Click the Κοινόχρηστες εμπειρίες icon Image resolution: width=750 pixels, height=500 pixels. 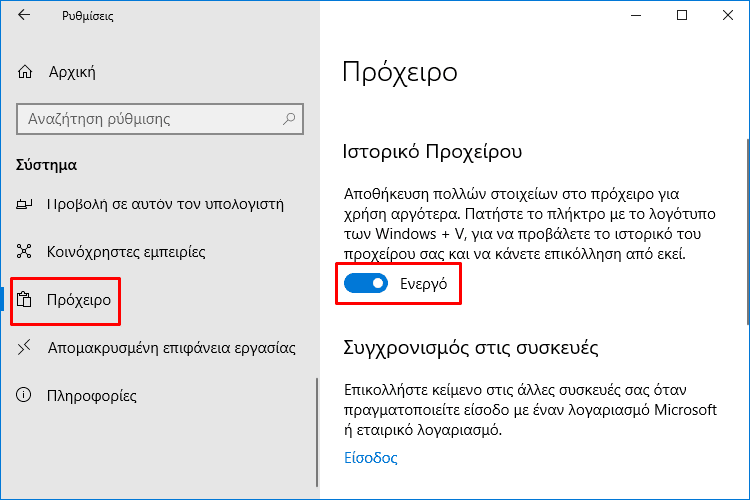(24, 251)
